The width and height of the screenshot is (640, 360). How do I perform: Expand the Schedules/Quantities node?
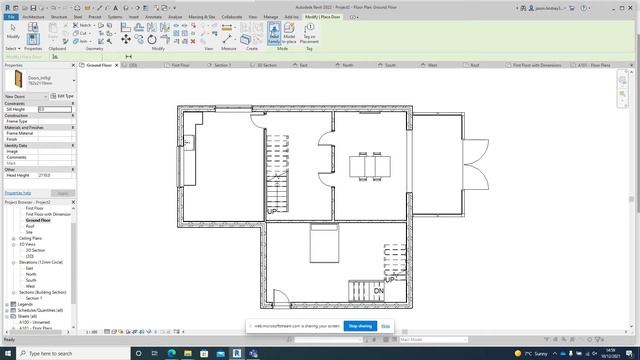tap(7, 311)
